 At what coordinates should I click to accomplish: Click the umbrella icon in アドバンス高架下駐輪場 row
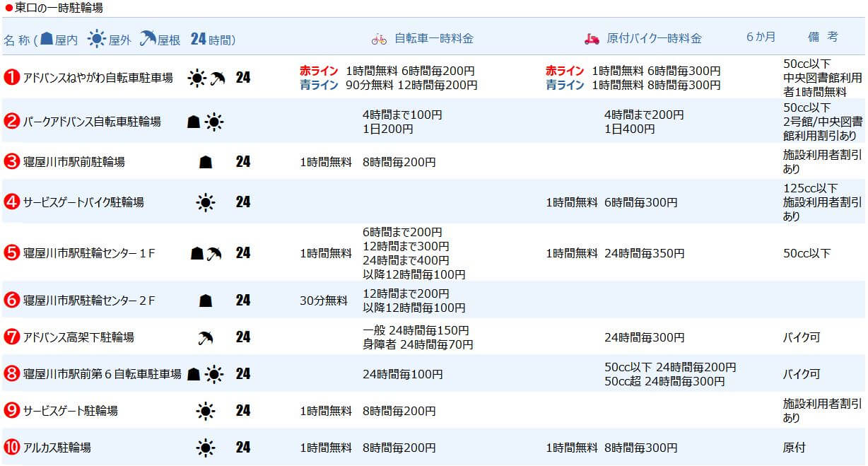click(x=206, y=337)
